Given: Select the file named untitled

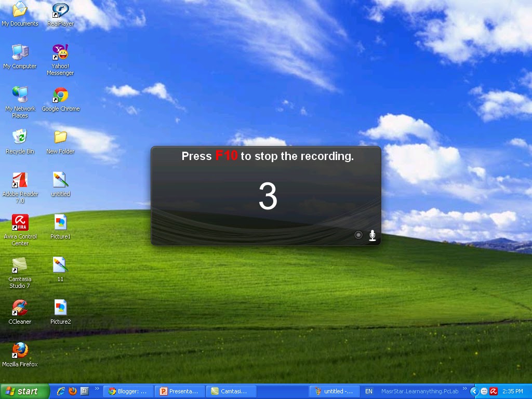Looking at the screenshot, I should (60, 184).
